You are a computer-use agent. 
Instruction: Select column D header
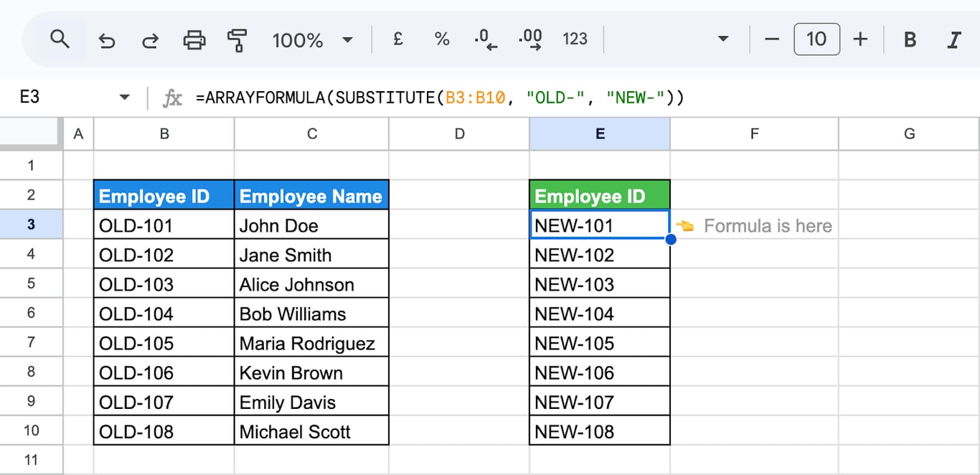click(x=459, y=134)
